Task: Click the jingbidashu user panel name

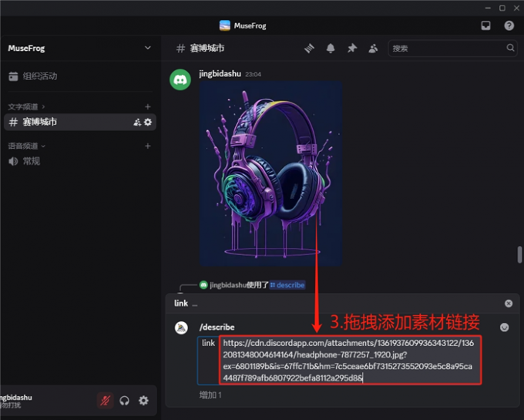Action: tap(16, 398)
